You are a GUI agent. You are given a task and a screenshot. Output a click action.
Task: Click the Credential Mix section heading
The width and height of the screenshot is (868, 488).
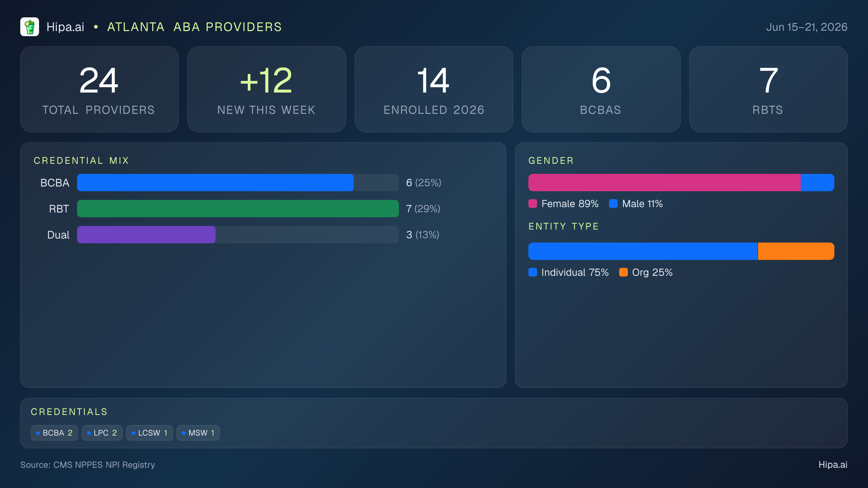(x=81, y=160)
